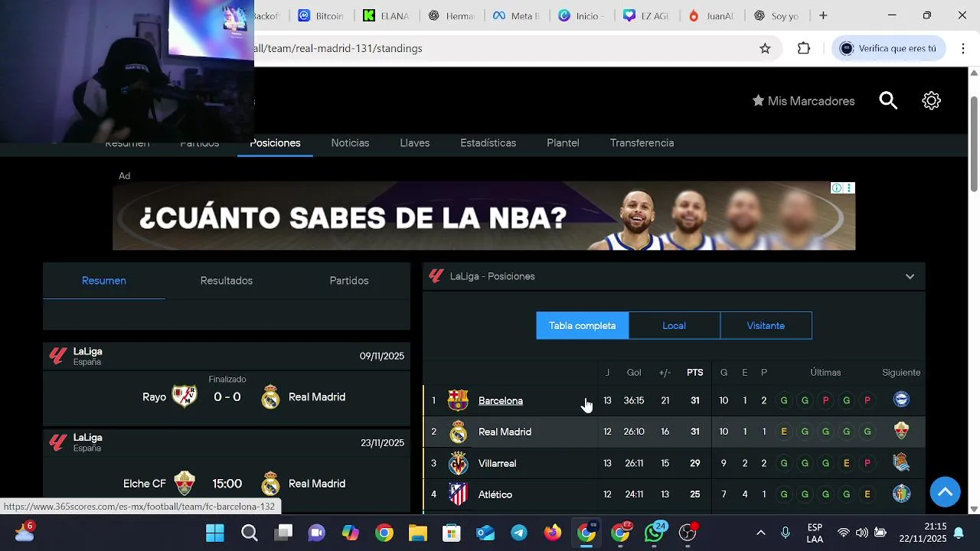The height and width of the screenshot is (551, 980).
Task: Click the PTS column header
Action: coord(694,373)
